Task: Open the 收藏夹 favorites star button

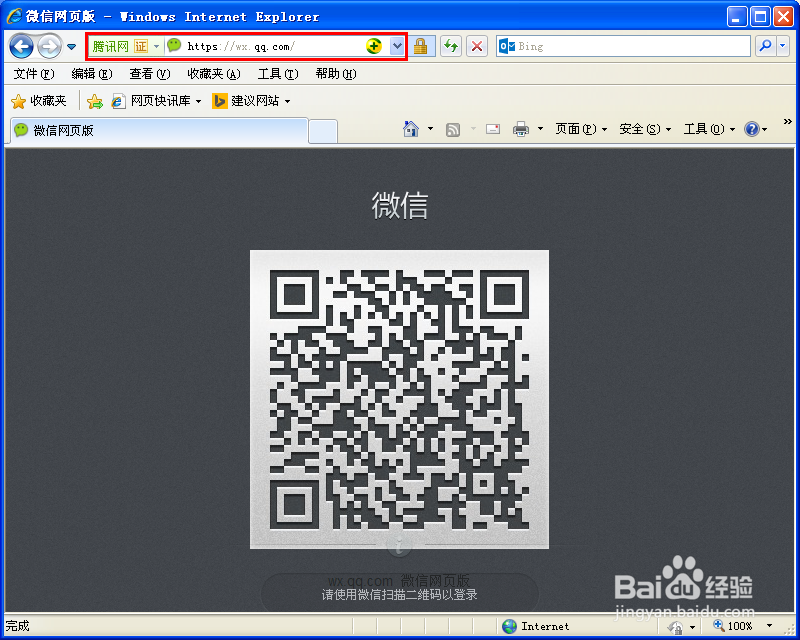Action: [39, 101]
